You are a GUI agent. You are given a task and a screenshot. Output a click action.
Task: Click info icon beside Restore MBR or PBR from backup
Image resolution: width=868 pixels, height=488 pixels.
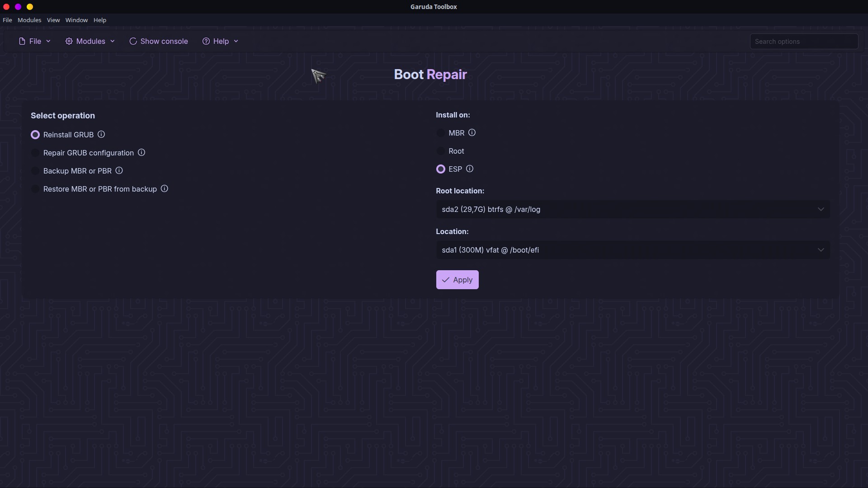pyautogui.click(x=165, y=188)
